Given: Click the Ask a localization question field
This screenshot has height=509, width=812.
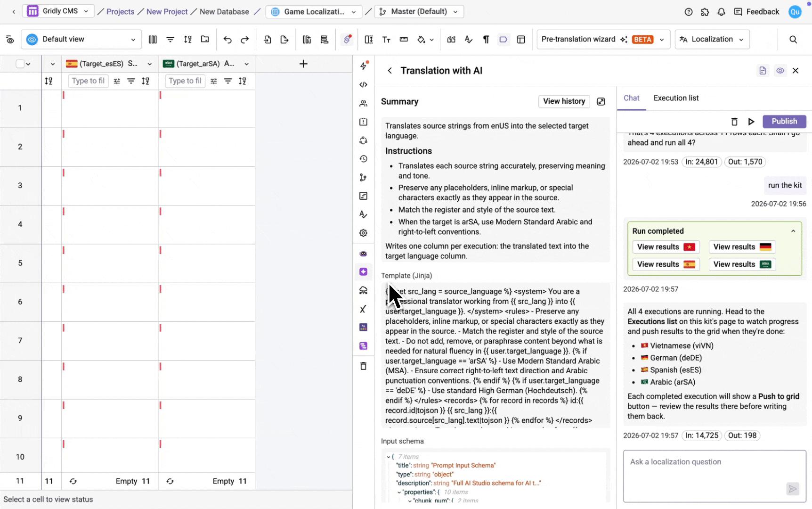Looking at the screenshot, I should pos(715,476).
